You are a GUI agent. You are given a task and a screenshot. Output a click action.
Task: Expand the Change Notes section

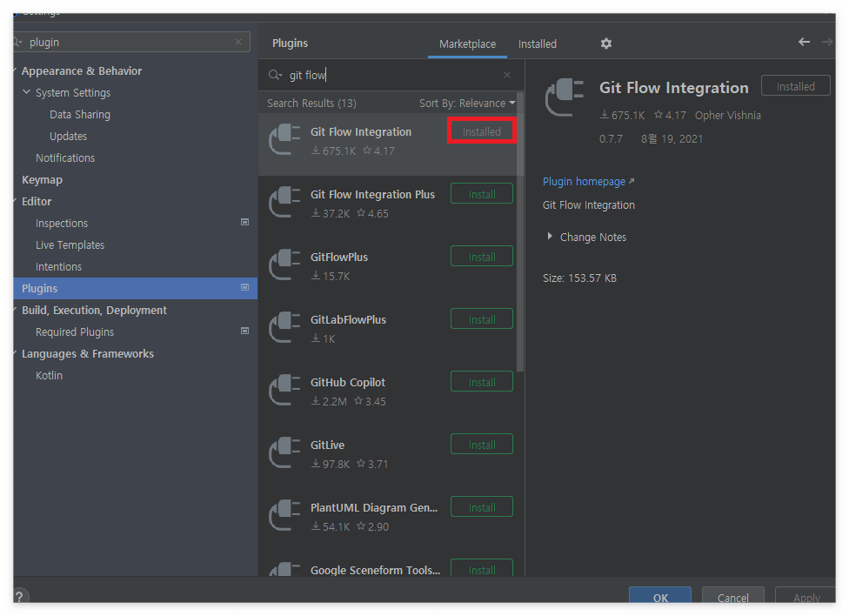tap(550, 236)
